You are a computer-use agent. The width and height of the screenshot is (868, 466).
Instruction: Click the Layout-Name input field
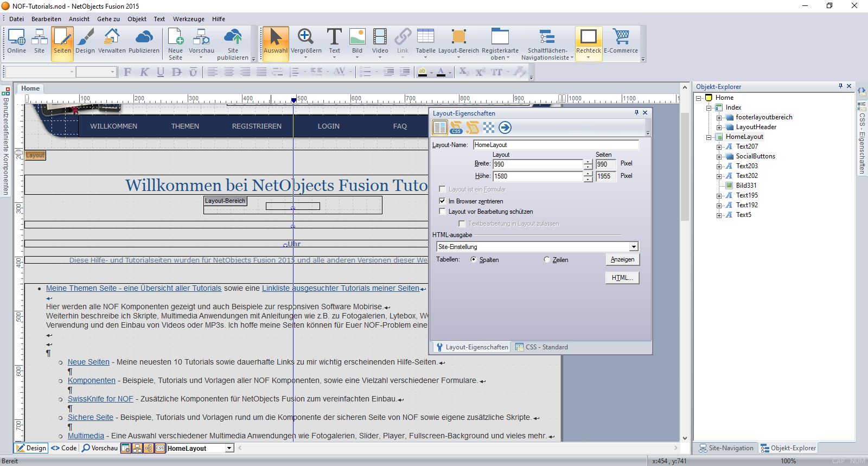[556, 145]
